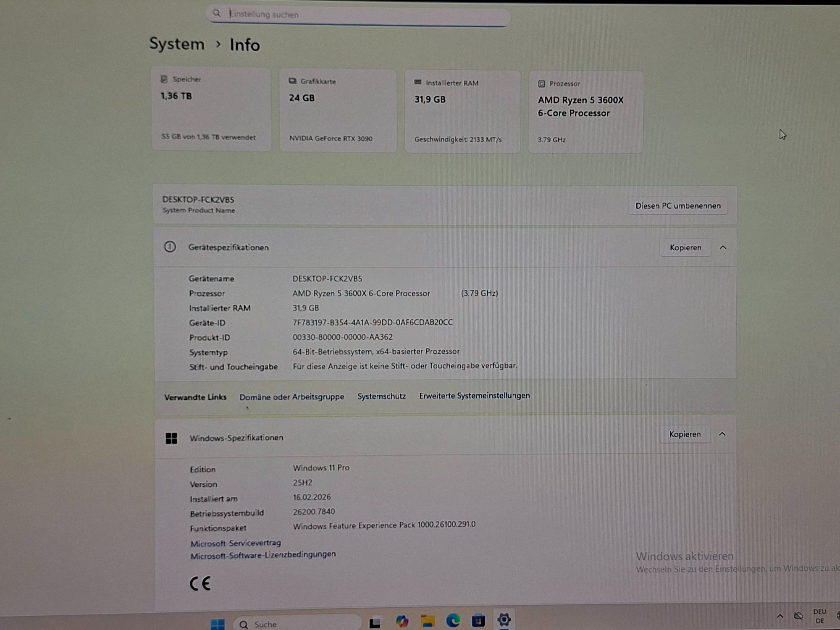Switch DEU keyboard language in tray
Viewport: 840px width, 630px height.
tap(819, 616)
